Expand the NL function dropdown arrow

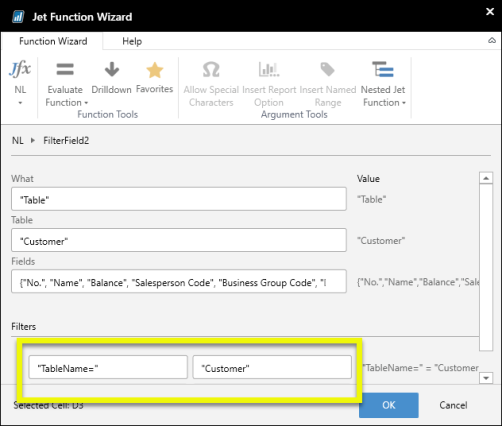(x=20, y=103)
